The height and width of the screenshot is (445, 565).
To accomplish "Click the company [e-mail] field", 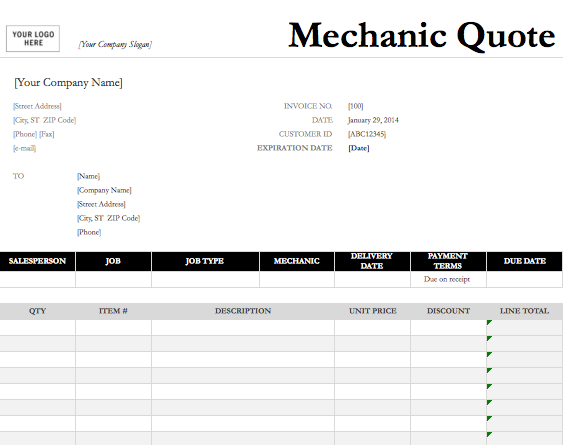I will pyautogui.click(x=25, y=148).
